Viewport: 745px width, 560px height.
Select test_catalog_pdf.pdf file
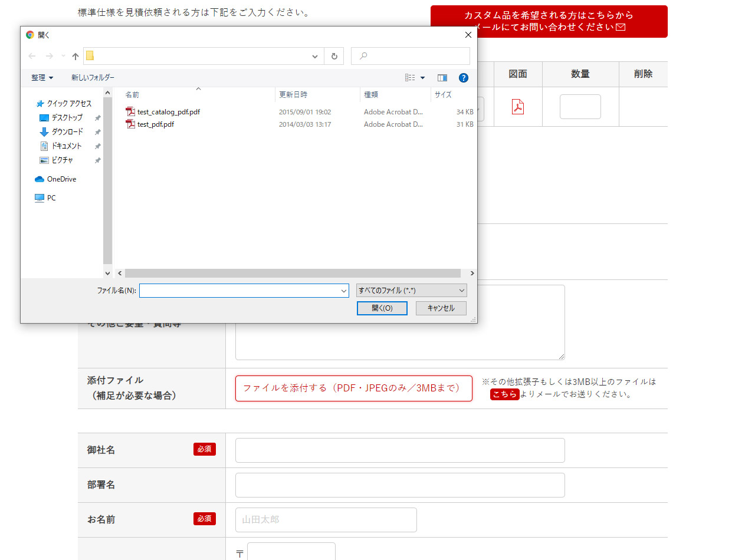coord(169,111)
